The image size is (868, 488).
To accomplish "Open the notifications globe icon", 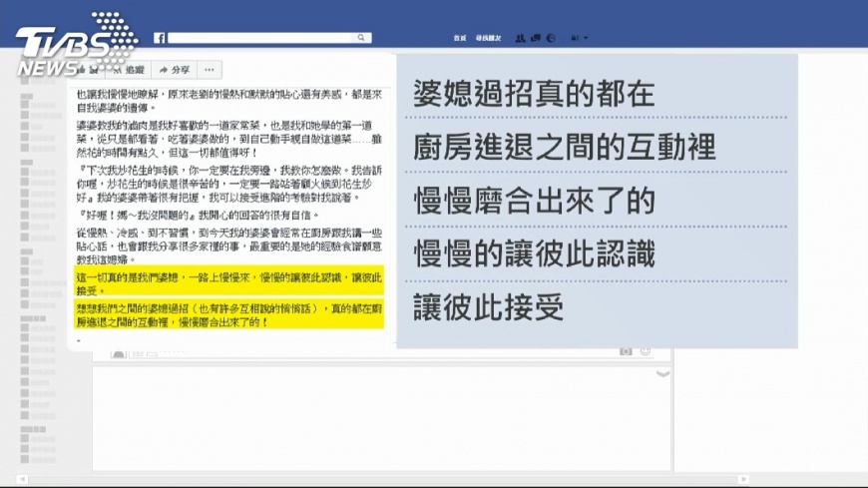I will click(x=551, y=38).
